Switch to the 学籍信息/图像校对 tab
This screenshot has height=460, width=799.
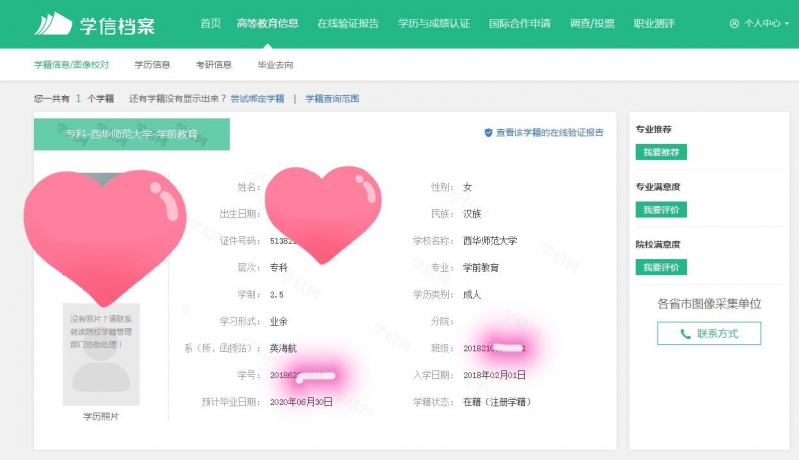[x=74, y=65]
